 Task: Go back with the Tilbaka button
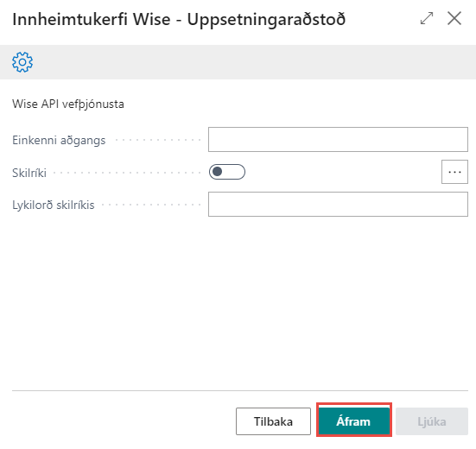pyautogui.click(x=273, y=421)
